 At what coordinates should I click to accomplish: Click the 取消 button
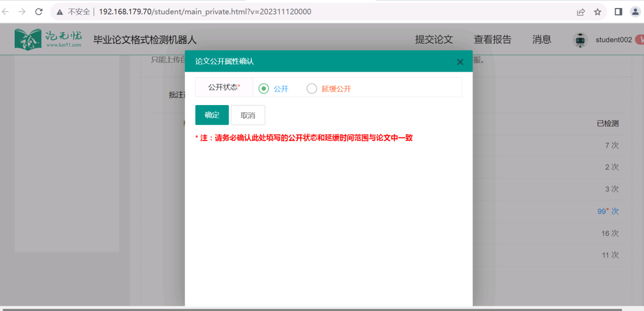[248, 115]
